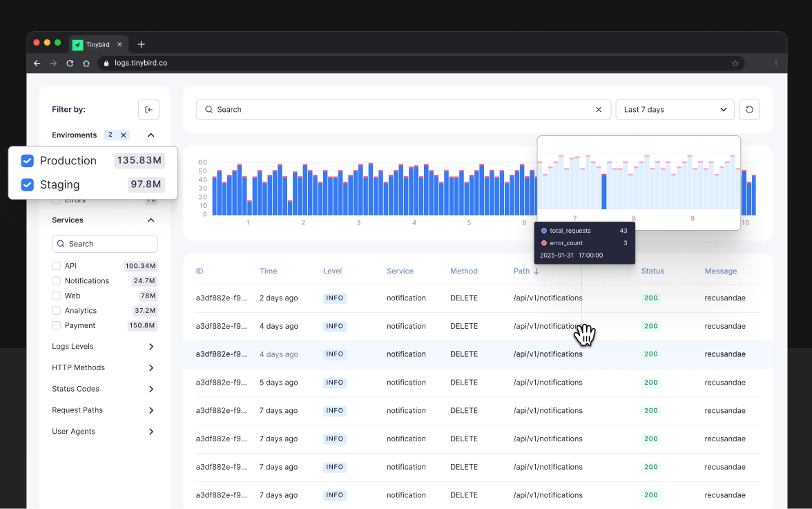The width and height of the screenshot is (812, 509).
Task: Bookmark the page with the star icon
Action: point(735,63)
